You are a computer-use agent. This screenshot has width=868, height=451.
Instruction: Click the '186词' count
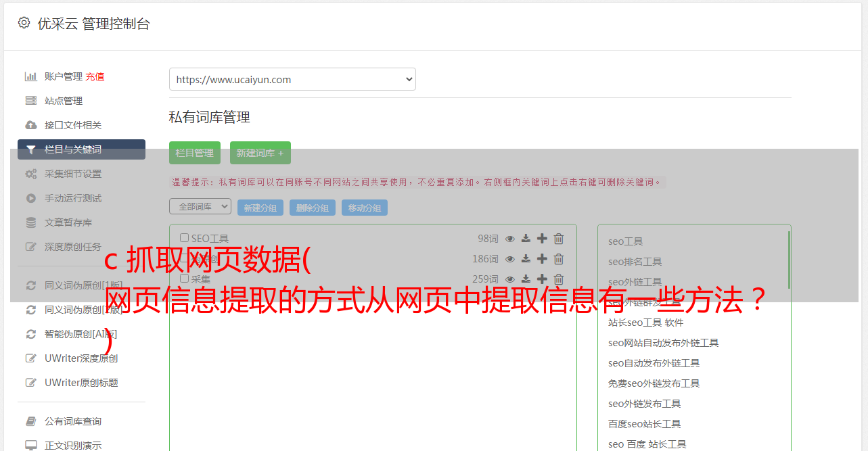click(x=485, y=259)
